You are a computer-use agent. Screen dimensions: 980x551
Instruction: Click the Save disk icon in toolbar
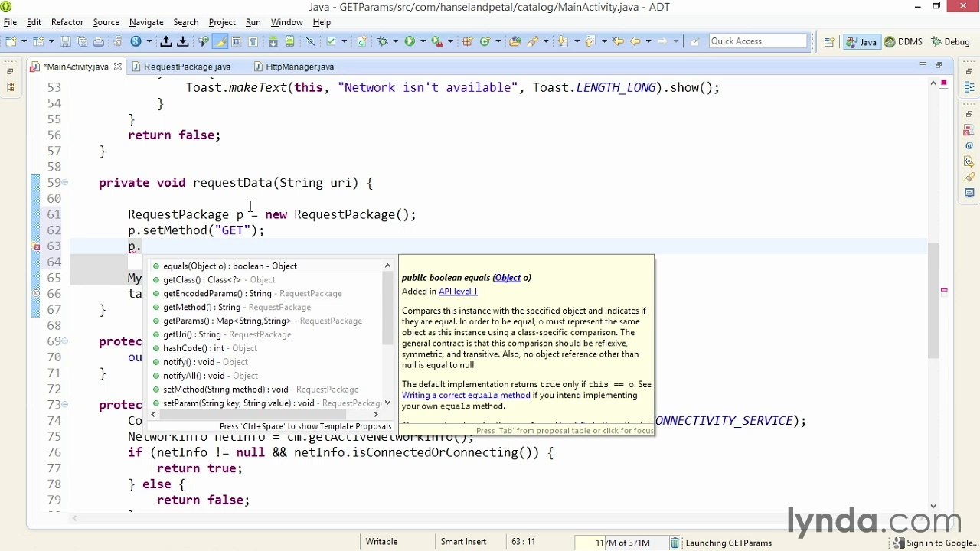tap(65, 41)
